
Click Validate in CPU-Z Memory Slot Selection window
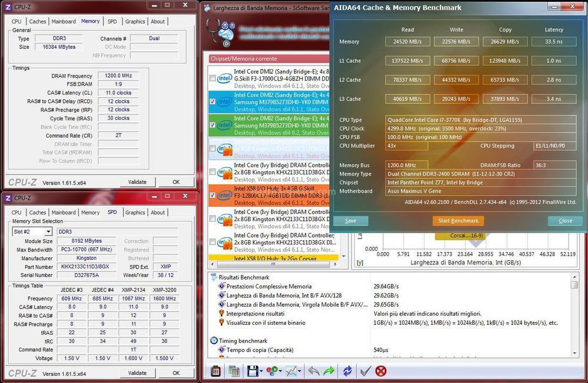click(137, 373)
